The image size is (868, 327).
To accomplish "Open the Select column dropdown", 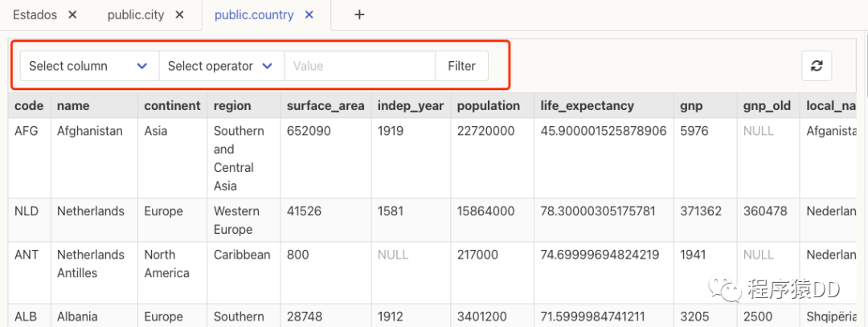I will click(88, 66).
